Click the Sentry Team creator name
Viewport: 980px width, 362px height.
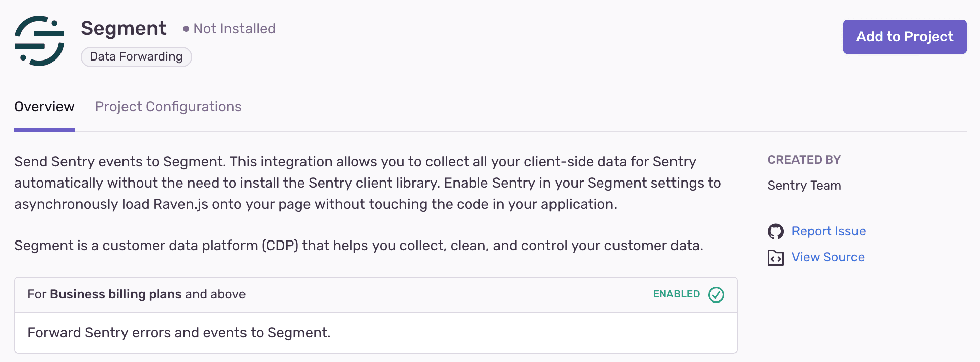804,185
